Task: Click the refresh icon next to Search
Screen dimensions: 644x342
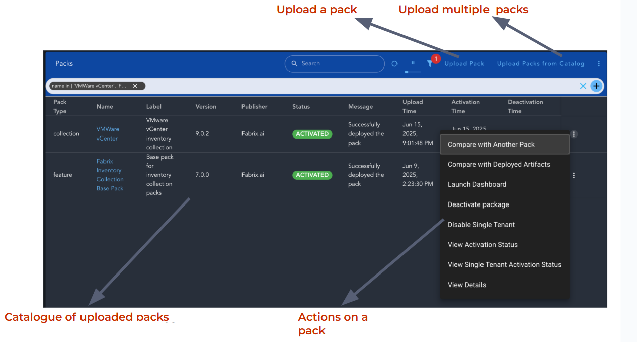Action: [395, 64]
